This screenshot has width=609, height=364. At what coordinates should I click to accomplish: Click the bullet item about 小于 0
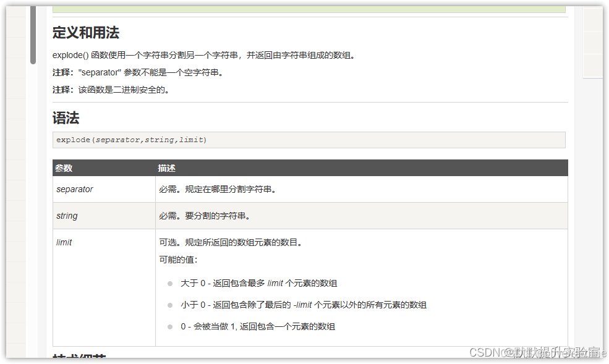coord(302,305)
